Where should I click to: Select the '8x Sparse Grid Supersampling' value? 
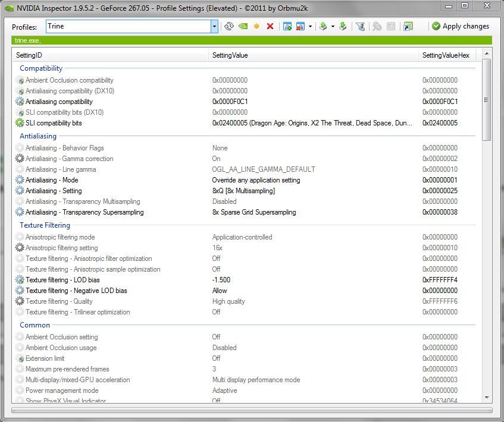coord(254,212)
